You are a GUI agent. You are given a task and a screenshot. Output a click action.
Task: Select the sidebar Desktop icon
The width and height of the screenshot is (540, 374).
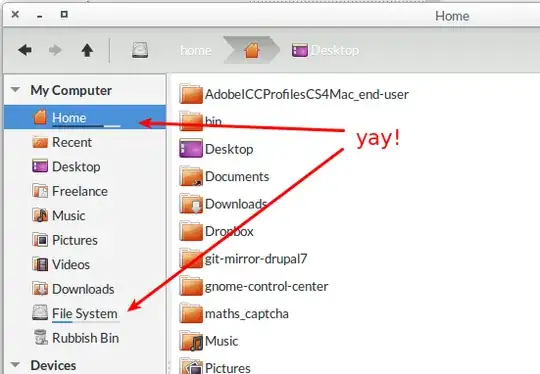point(40,166)
